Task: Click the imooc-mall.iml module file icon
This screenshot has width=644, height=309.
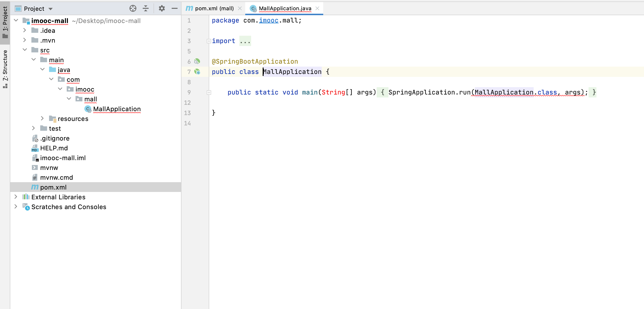Action: [x=35, y=158]
